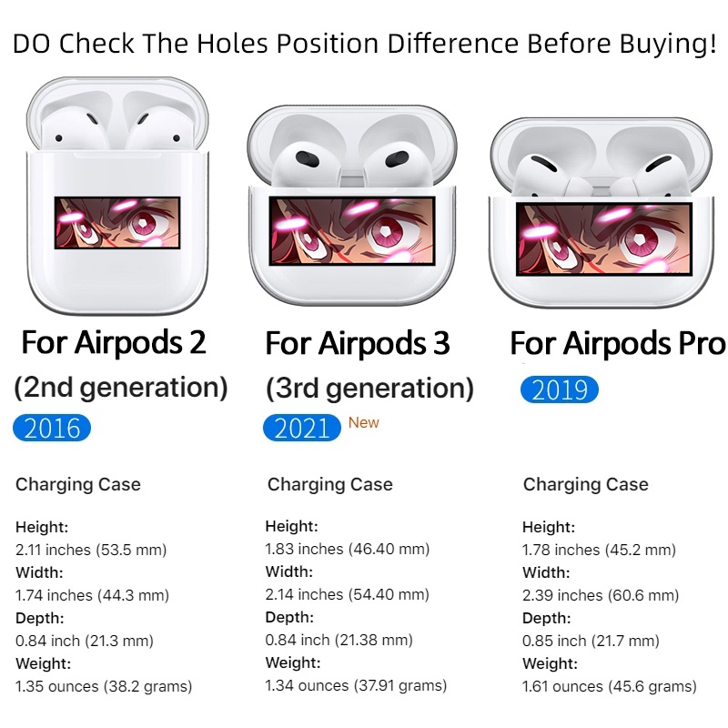
Task: Click the 3rd generation subtitle text
Action: click(x=369, y=389)
